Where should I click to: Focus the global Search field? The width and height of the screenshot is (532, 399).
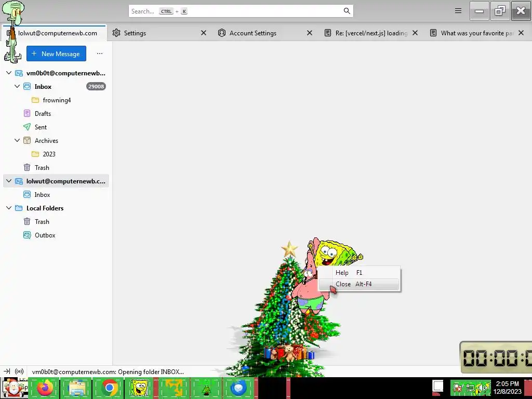pyautogui.click(x=241, y=11)
